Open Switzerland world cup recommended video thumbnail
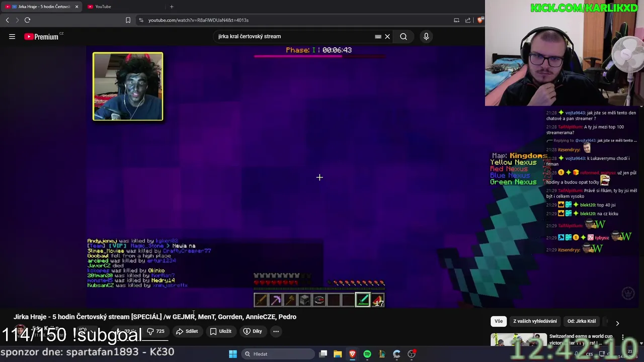 [518, 340]
